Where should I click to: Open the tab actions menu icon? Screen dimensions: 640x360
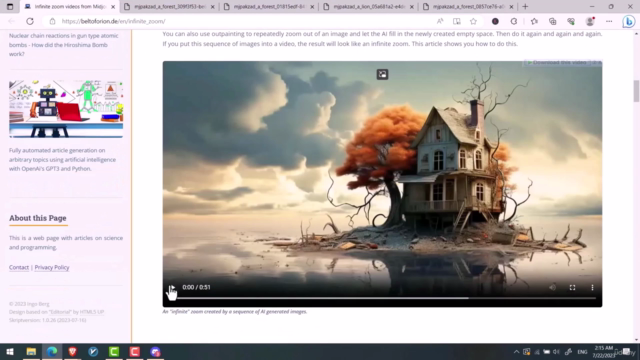click(10, 7)
